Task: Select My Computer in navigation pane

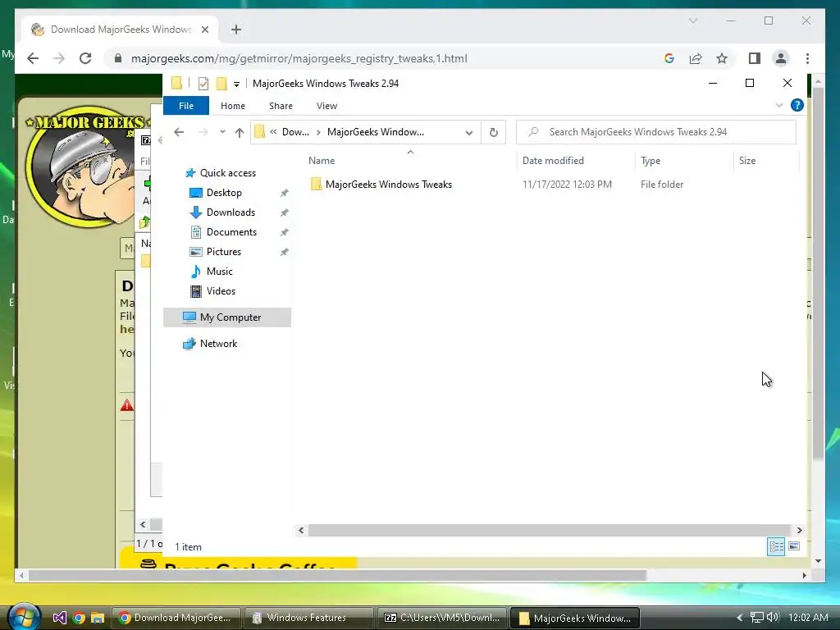Action: [227, 317]
